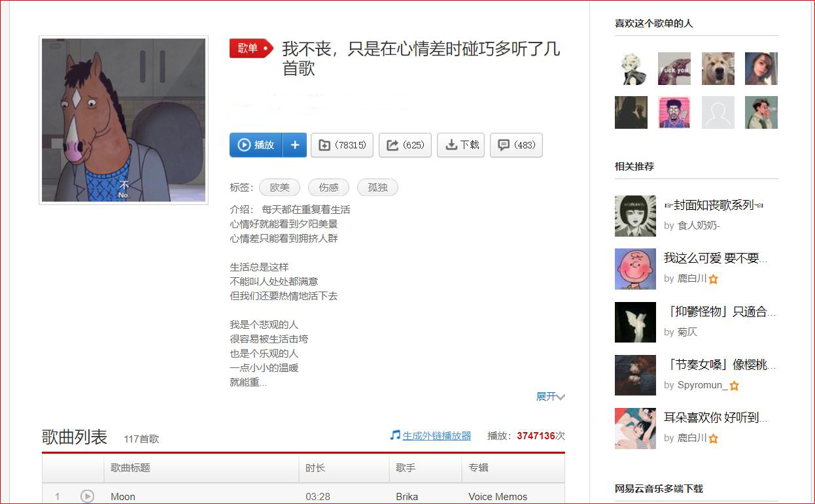The width and height of the screenshot is (815, 504).
Task: Open artist Brika
Action: coord(407,497)
